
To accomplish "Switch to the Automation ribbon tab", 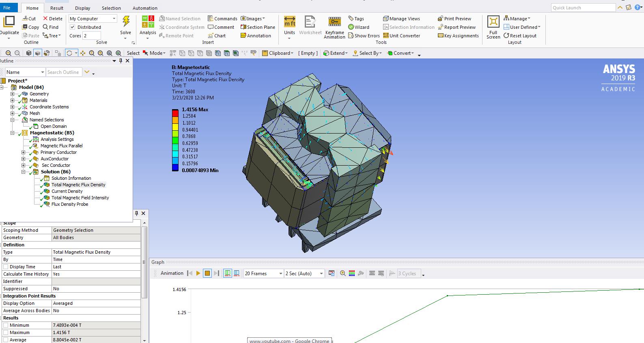I will pos(145,8).
